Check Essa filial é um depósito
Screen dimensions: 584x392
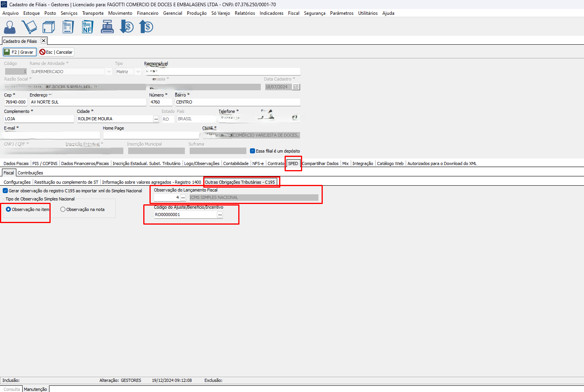click(252, 151)
